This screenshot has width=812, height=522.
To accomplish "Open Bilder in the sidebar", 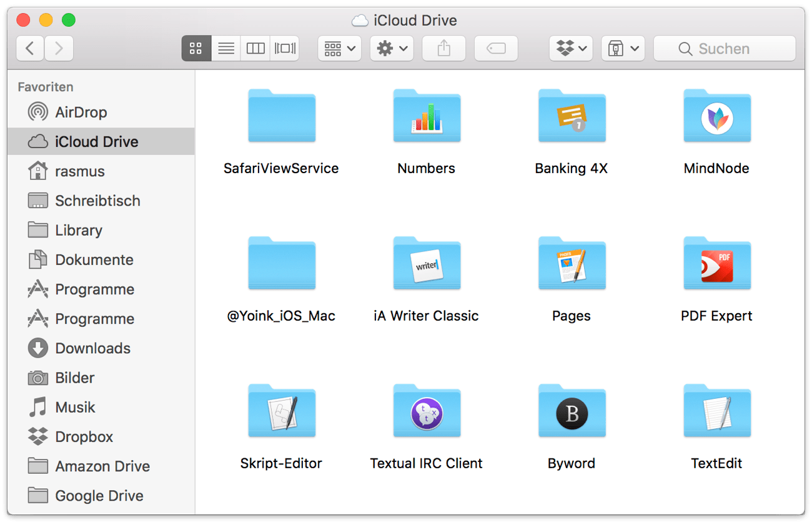I will [101, 378].
